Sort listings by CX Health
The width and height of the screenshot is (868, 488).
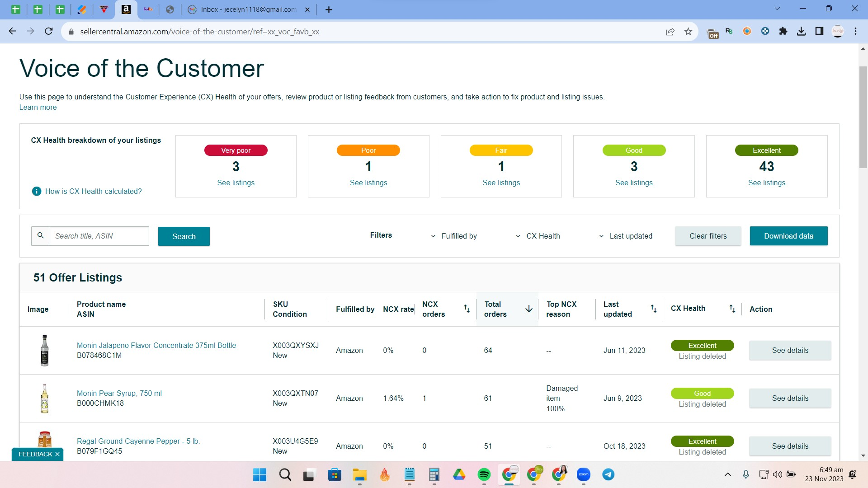pyautogui.click(x=732, y=309)
